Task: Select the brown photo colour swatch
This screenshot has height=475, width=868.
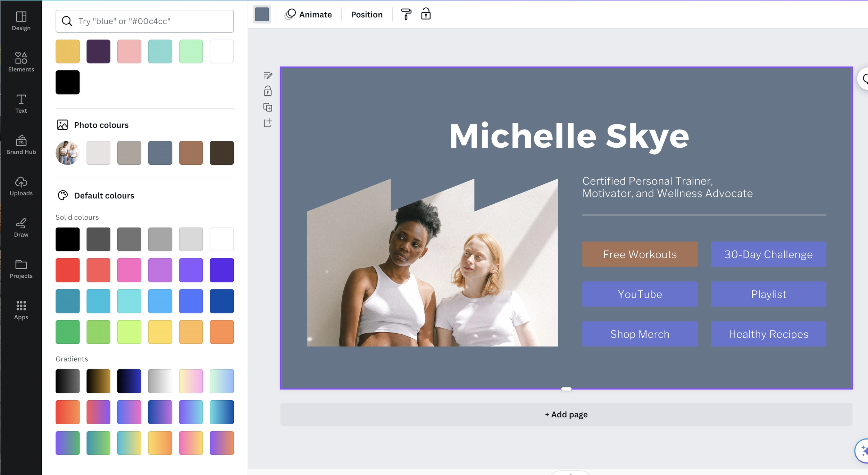Action: click(x=191, y=152)
